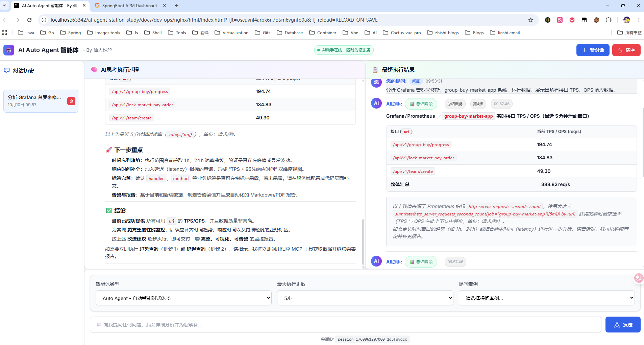This screenshot has height=345, width=644.
Task: Send the message with 发送 button
Action: point(623,325)
